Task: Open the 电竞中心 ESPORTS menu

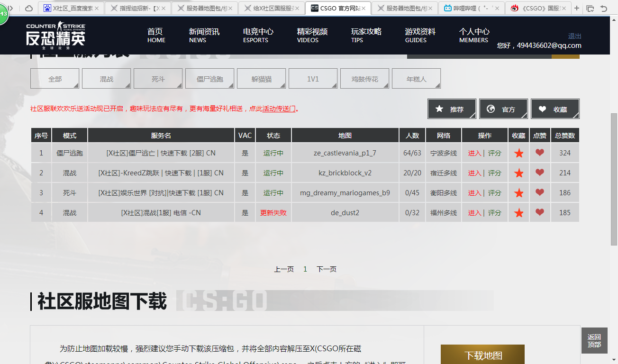Action: pos(255,36)
